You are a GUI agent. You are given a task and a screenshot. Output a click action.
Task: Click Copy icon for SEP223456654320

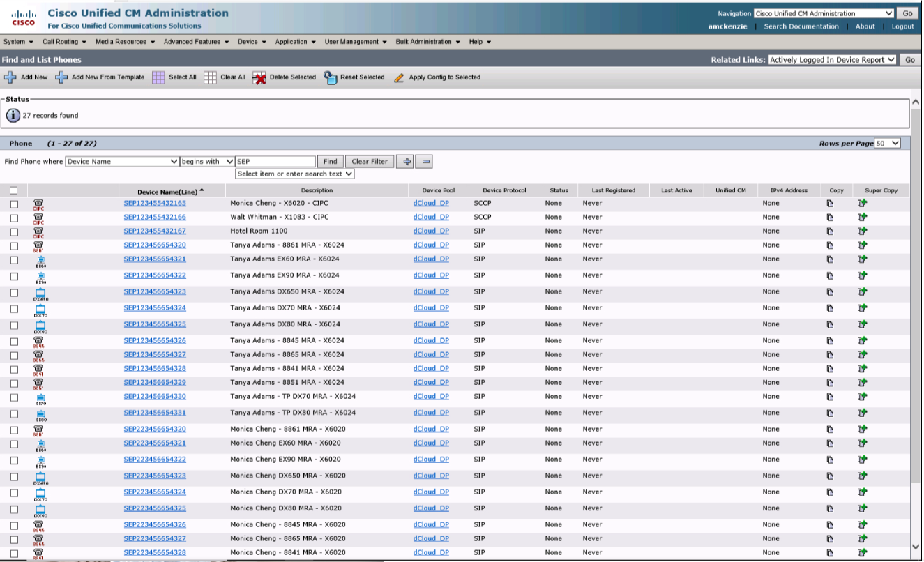click(x=830, y=430)
